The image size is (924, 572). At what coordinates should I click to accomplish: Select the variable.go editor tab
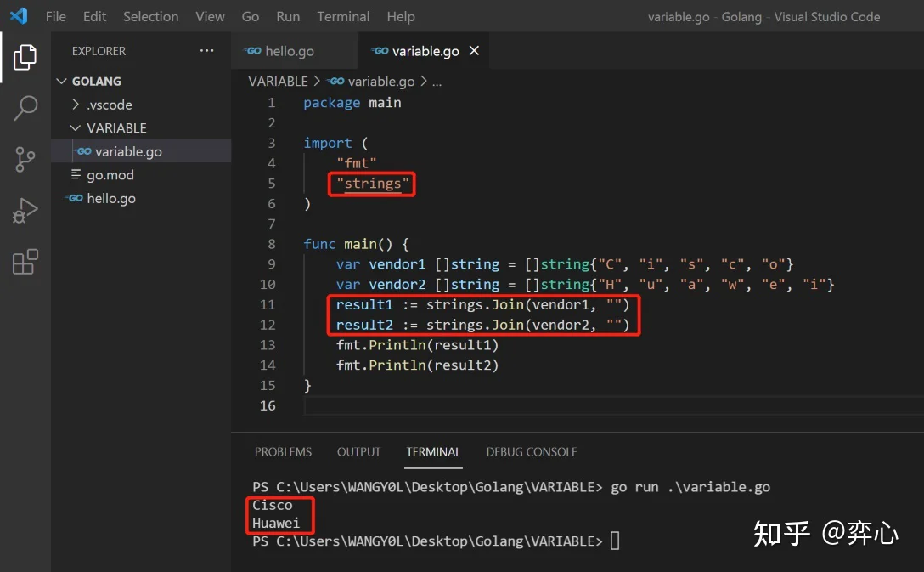point(423,51)
